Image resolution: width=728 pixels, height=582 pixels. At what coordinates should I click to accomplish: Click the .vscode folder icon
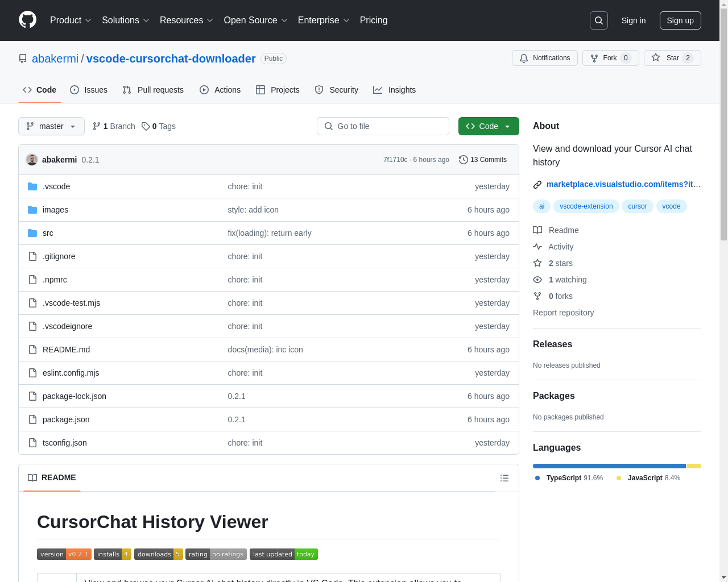(x=32, y=186)
